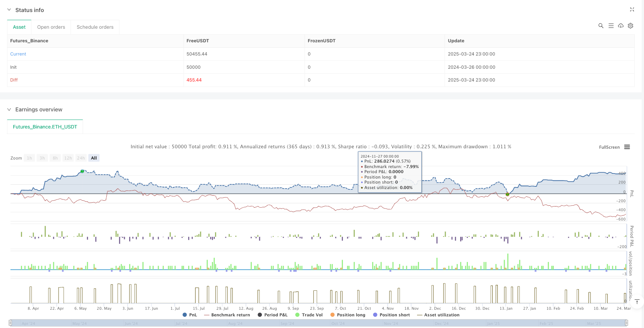644x328 pixels.
Task: Click the collapse arrows icon top right
Action: point(632,10)
